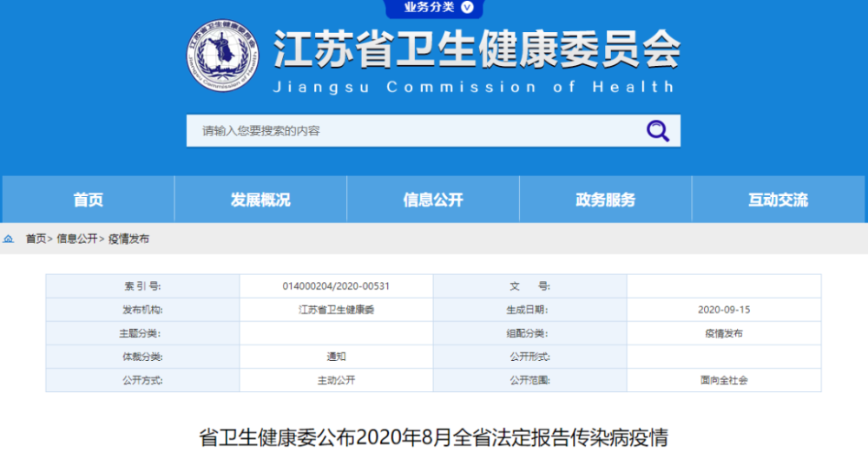868x459 pixels.
Task: Click the Jiangsu Commission of Health English subtitle
Action: pyautogui.click(x=474, y=87)
